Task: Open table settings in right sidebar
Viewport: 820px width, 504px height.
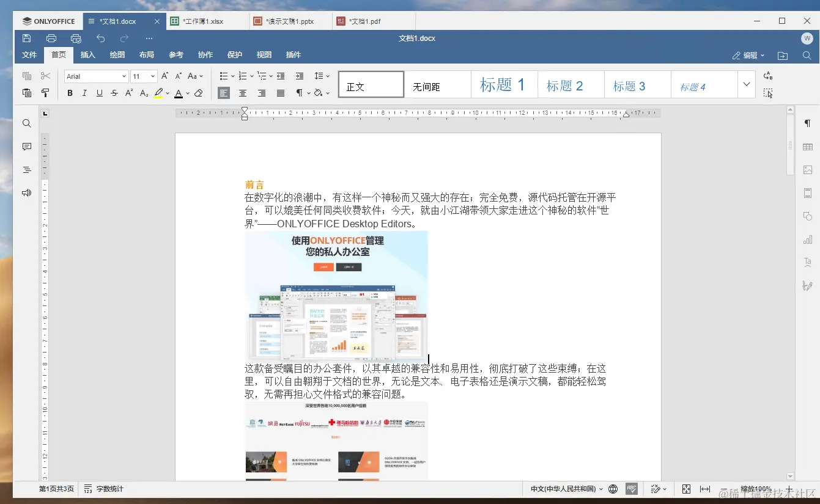Action: (x=808, y=147)
